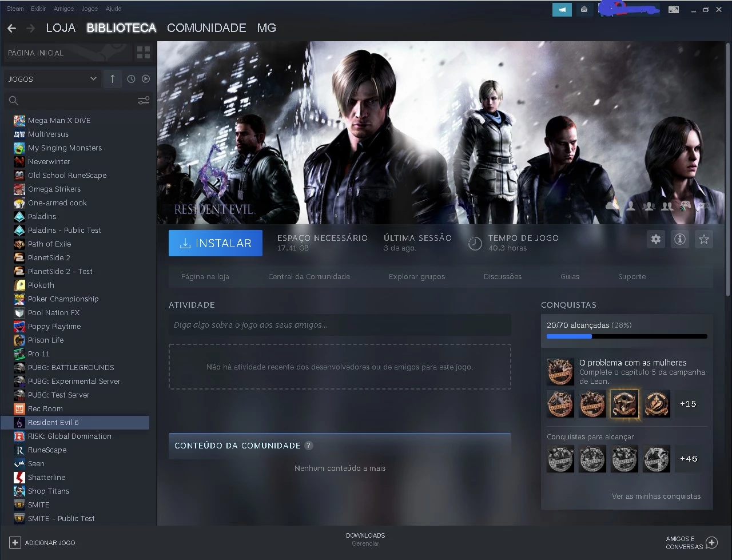
Task: Open the Jogos menu
Action: point(89,9)
